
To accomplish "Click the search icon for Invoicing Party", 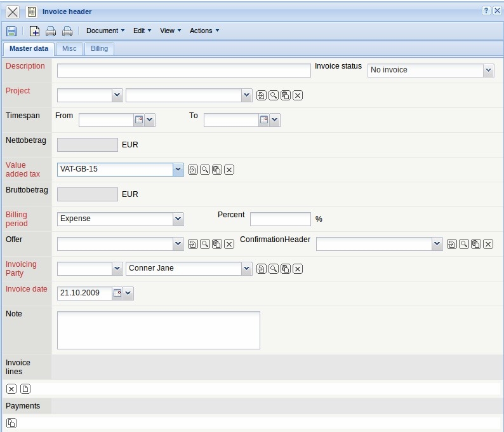I will 273,269.
